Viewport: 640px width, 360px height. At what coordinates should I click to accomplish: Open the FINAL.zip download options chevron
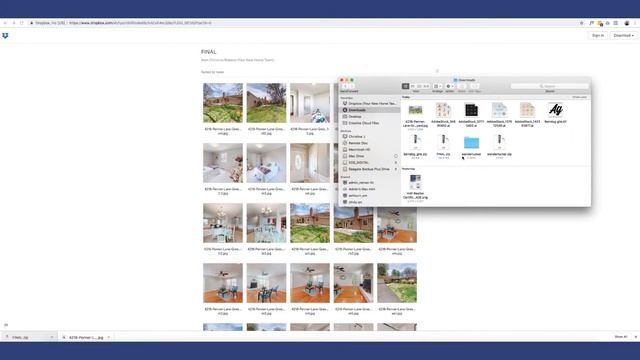click(x=52, y=337)
